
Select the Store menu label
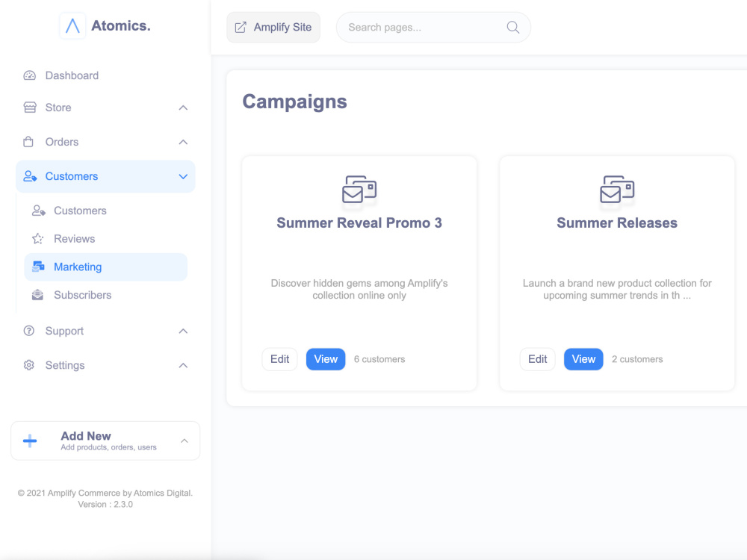click(x=58, y=108)
